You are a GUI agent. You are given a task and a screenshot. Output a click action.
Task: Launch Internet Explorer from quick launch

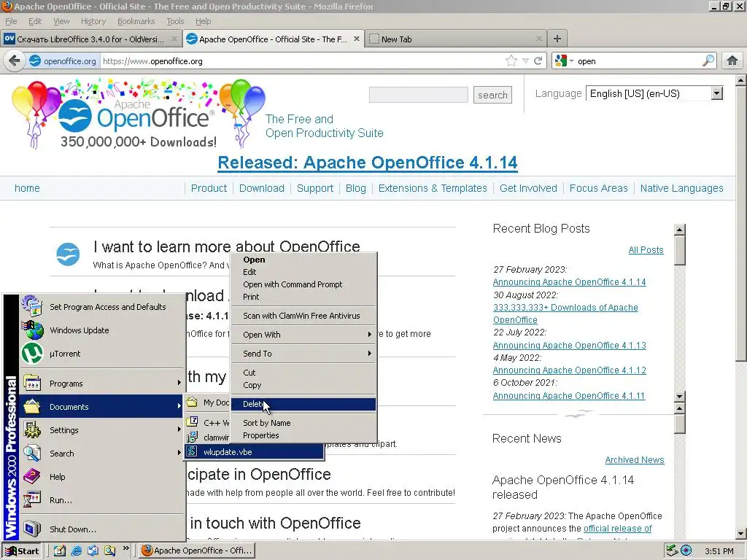[76, 551]
